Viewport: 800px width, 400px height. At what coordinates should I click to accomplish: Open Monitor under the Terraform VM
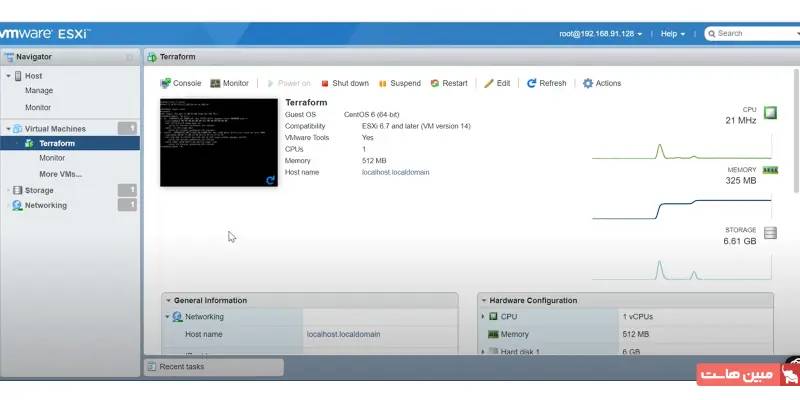click(x=52, y=158)
